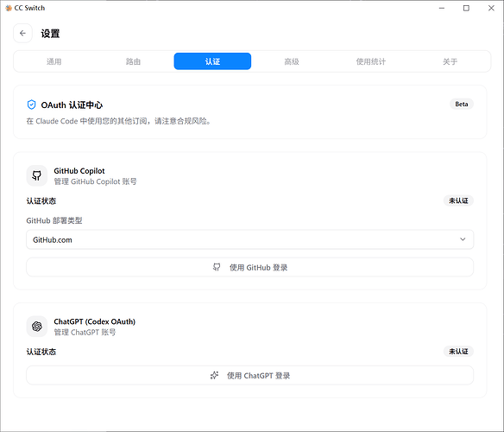Switch to the 路由 tab
Viewport: 504px width, 432px height.
click(133, 61)
